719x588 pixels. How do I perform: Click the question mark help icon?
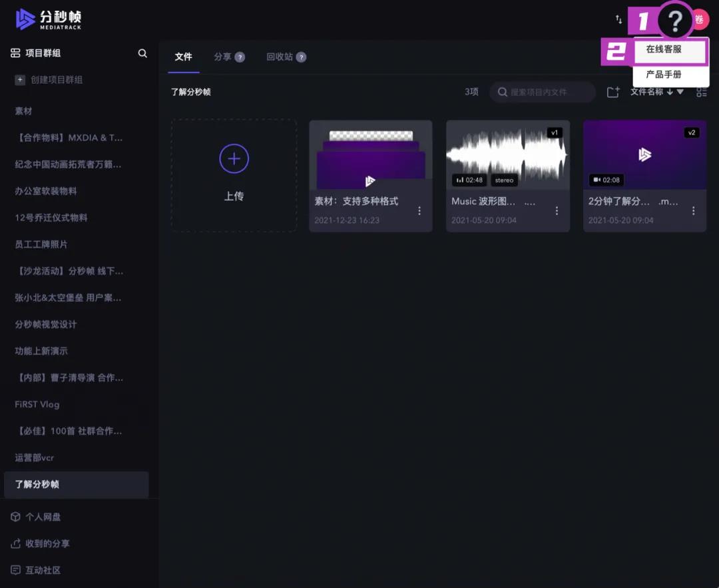point(674,22)
